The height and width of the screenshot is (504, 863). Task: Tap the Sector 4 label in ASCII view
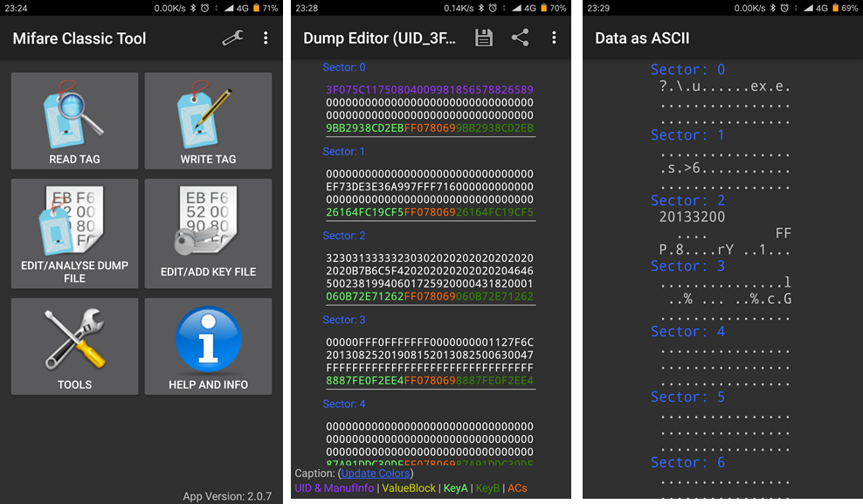click(687, 332)
